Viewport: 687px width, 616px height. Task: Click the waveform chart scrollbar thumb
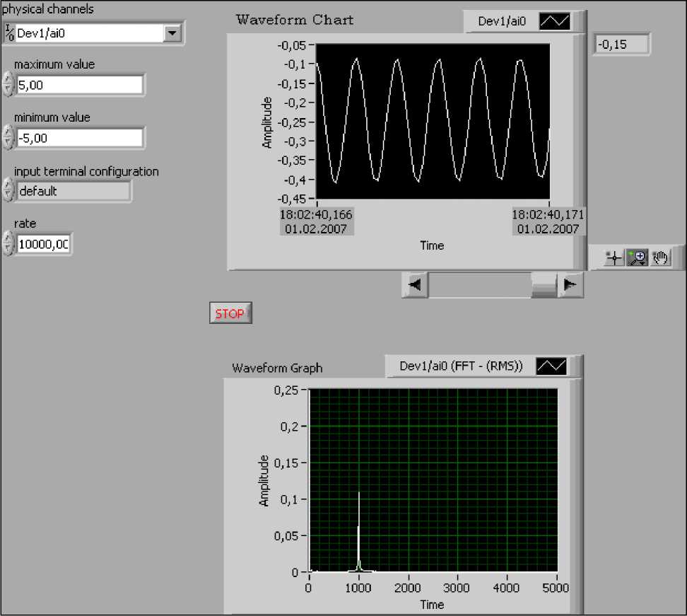[544, 285]
